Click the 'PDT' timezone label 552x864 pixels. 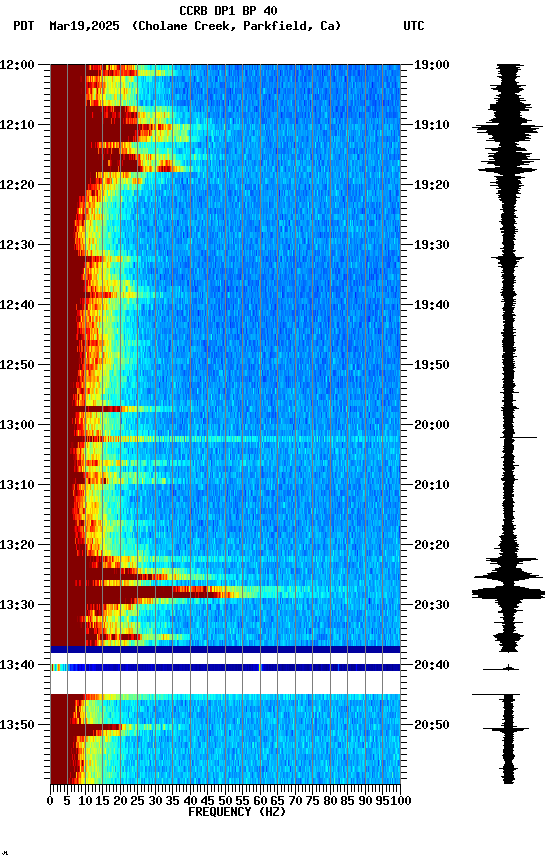click(x=24, y=26)
